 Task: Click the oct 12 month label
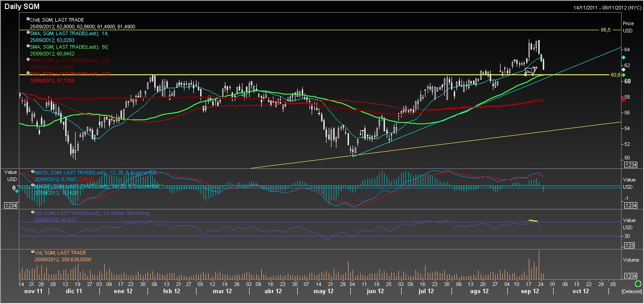coord(581,291)
